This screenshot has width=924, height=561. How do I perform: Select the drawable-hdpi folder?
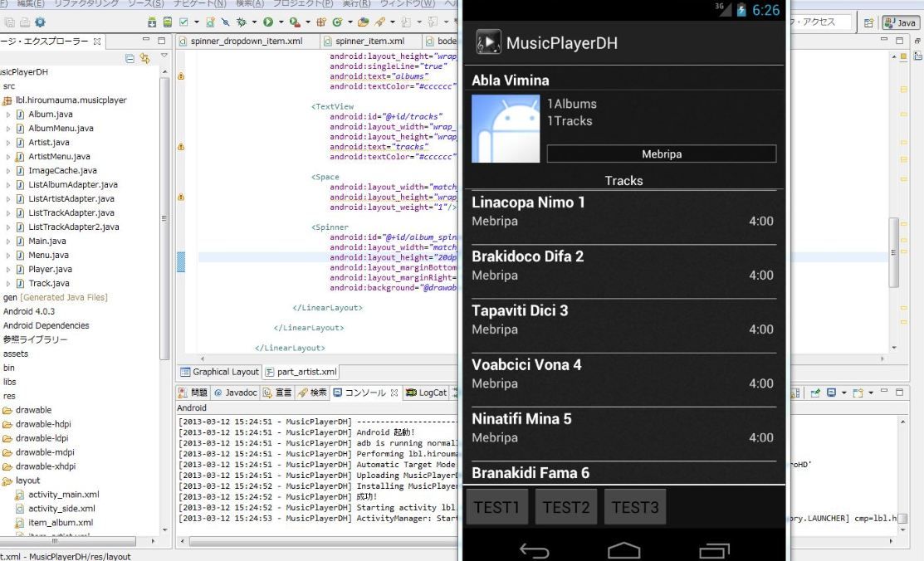pyautogui.click(x=43, y=424)
